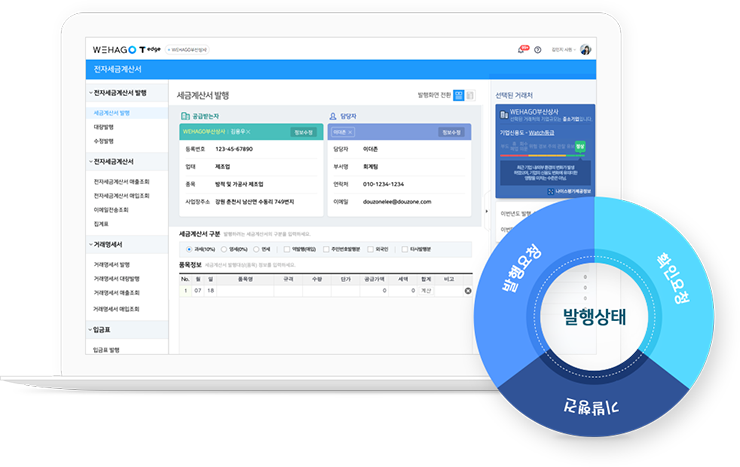This screenshot has height=467, width=740.
Task: Open the notification bell icon
Action: point(521,49)
